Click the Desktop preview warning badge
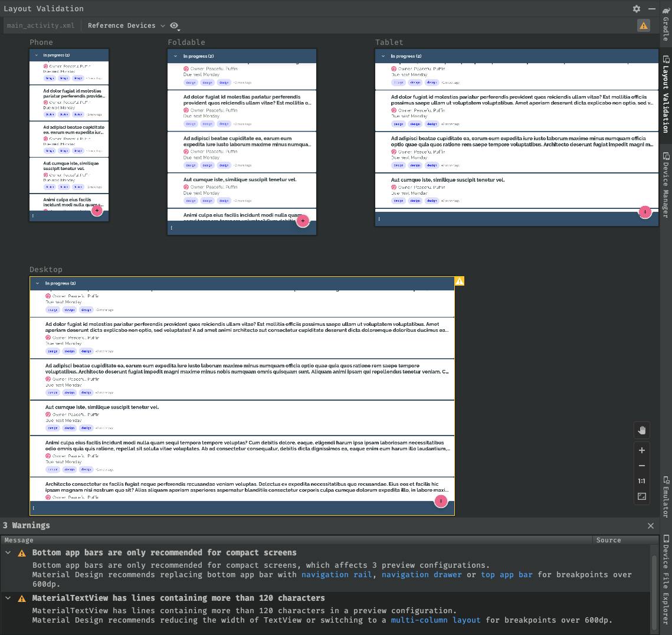 [x=459, y=282]
